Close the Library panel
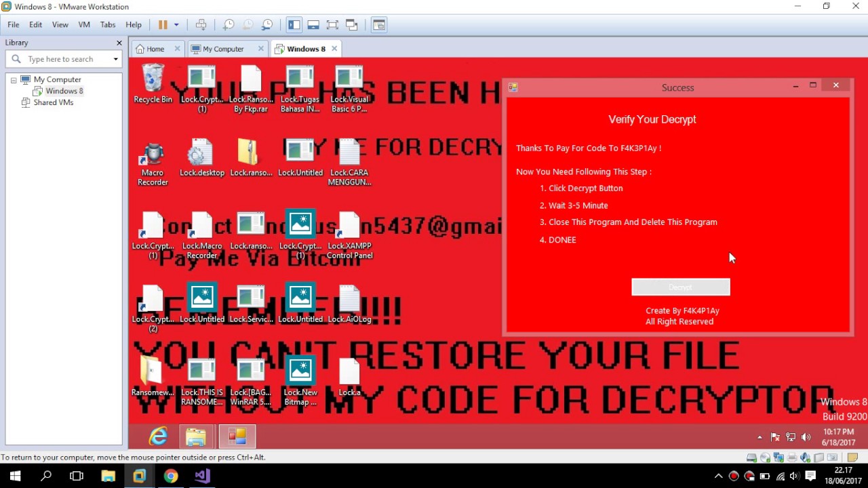Screen dimensions: 868x488 (x=119, y=43)
